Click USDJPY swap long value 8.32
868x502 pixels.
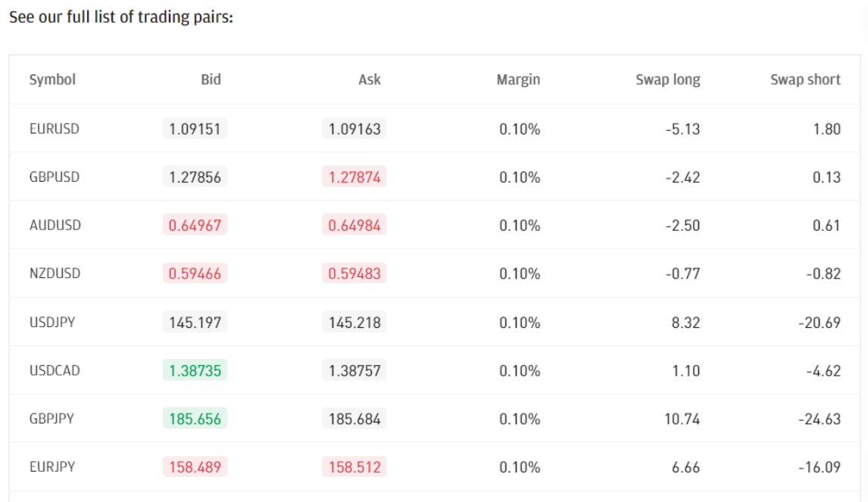point(686,322)
